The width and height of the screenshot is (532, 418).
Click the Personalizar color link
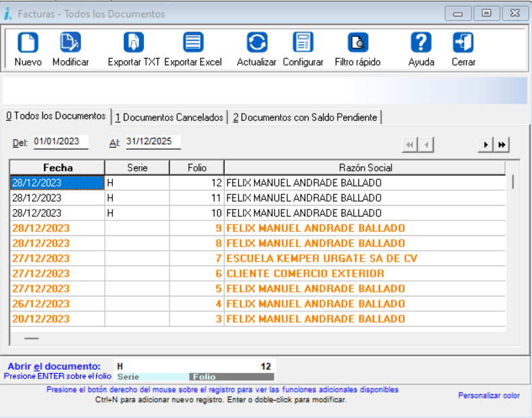[x=488, y=395]
